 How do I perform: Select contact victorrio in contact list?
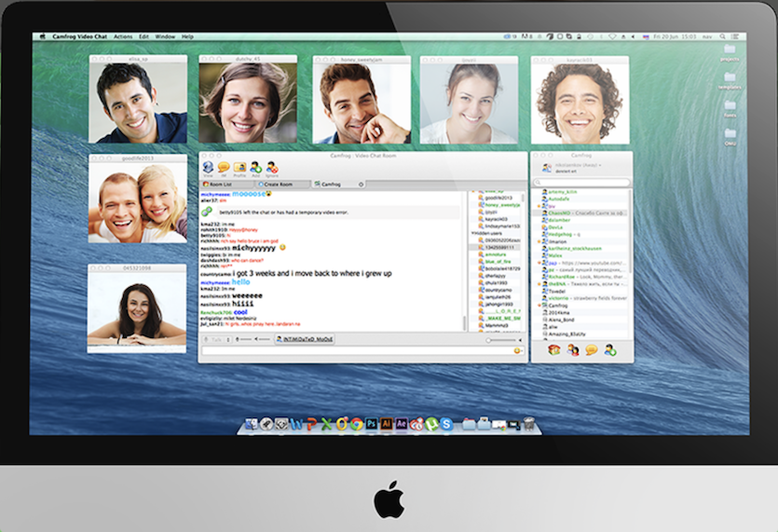(580, 298)
